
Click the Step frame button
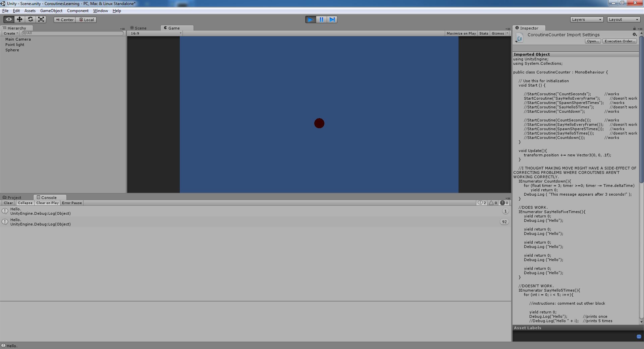(332, 19)
